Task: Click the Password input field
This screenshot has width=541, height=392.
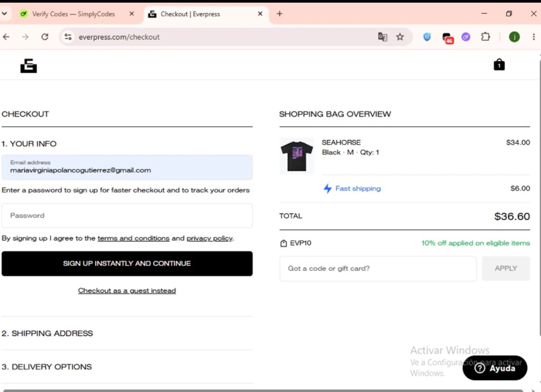Action: [127, 215]
